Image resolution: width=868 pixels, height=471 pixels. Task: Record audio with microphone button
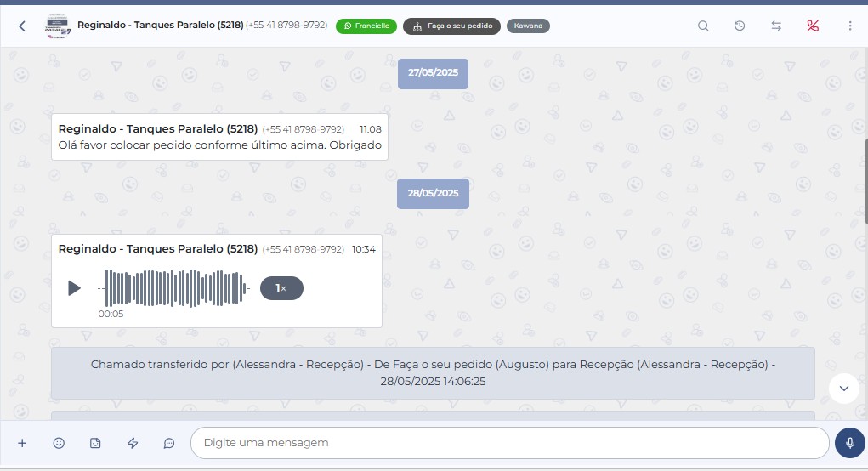[x=849, y=443]
